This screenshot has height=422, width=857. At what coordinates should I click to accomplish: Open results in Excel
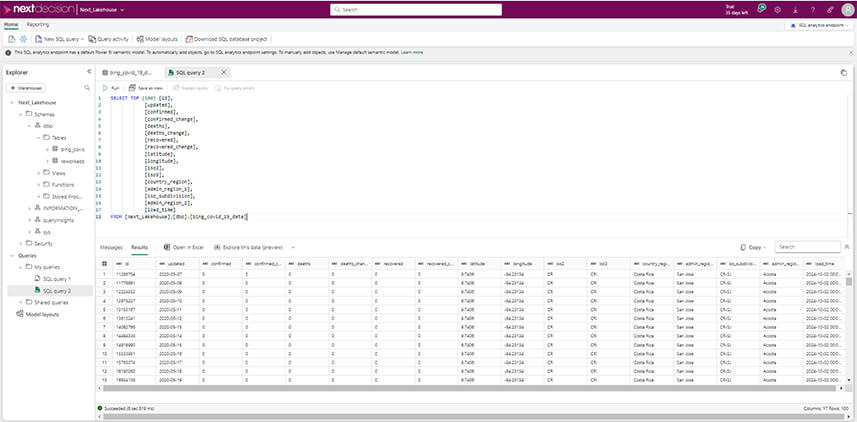coord(184,247)
